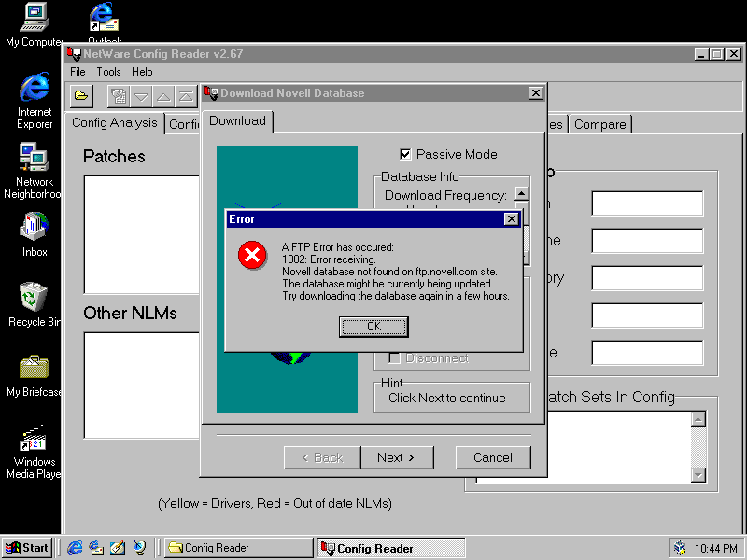Image resolution: width=747 pixels, height=560 pixels.
Task: Select the Network Neighborhood desktop icon
Action: click(33, 171)
